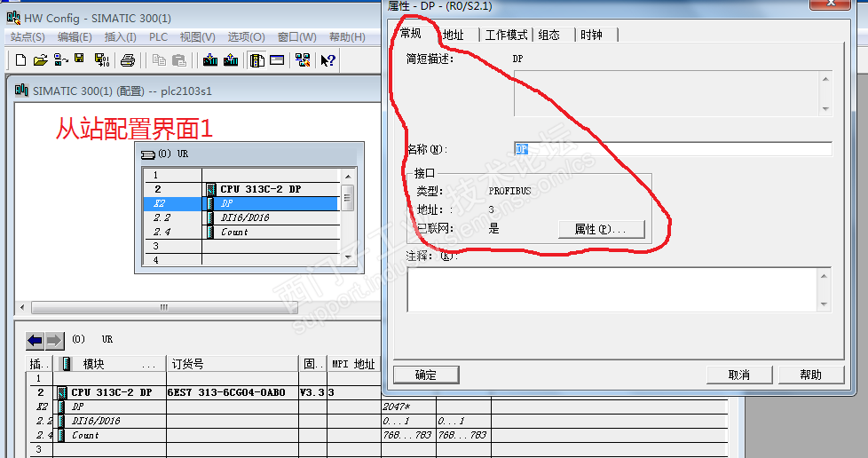Image resolution: width=868 pixels, height=458 pixels.
Task: Click the blue back arrow icon
Action: click(x=35, y=341)
